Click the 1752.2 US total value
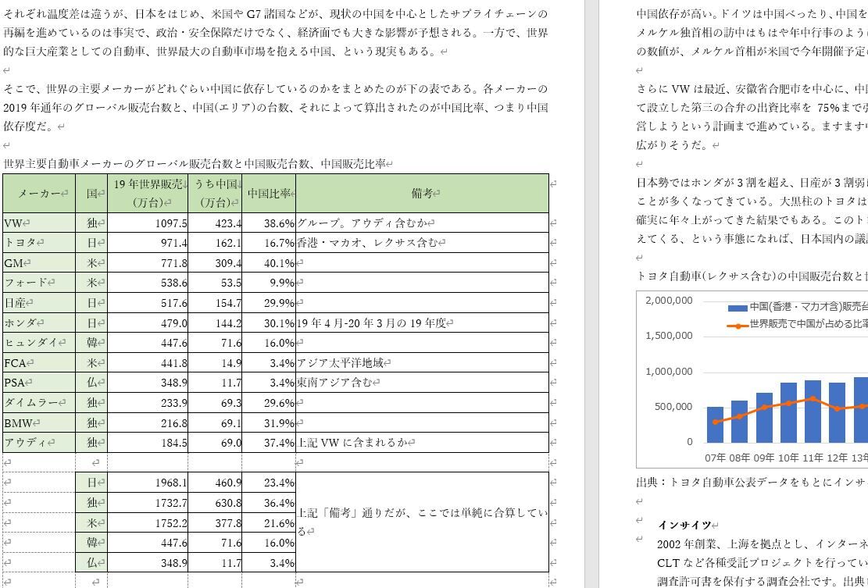Image resolution: width=868 pixels, height=588 pixels. click(171, 522)
